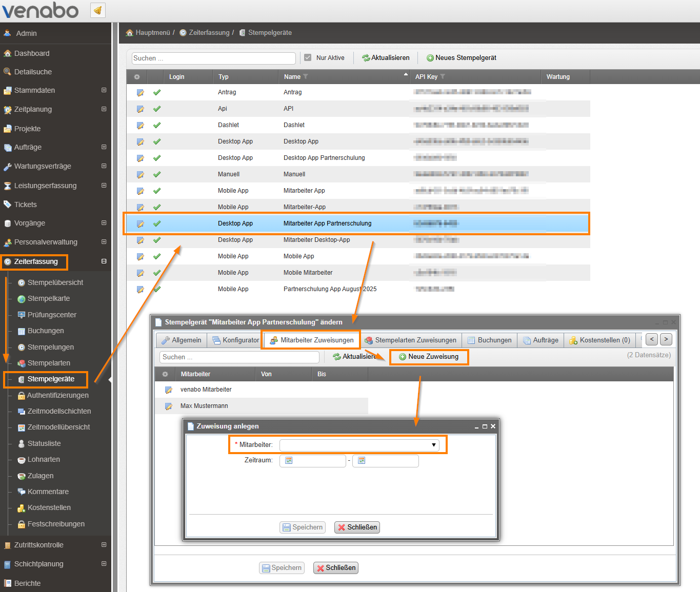Click the API Key column filter icon
Viewport: 700px width, 592px height.
point(443,77)
